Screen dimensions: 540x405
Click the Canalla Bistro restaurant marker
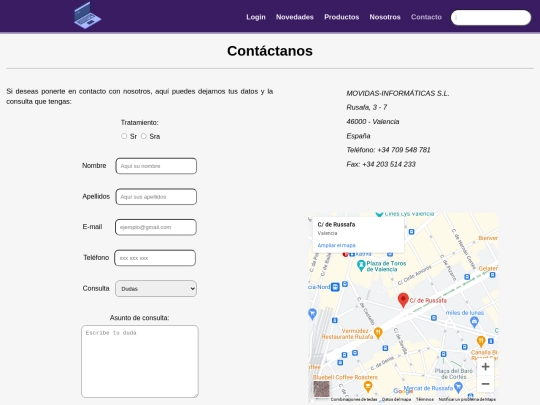tap(481, 341)
